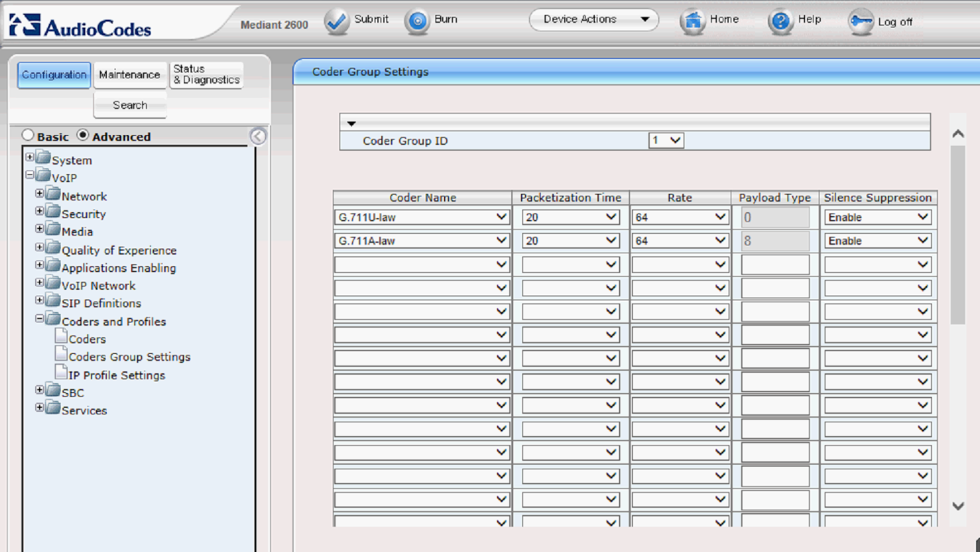This screenshot has height=552, width=980.
Task: Open the Coder Group ID dropdown
Action: click(x=666, y=140)
